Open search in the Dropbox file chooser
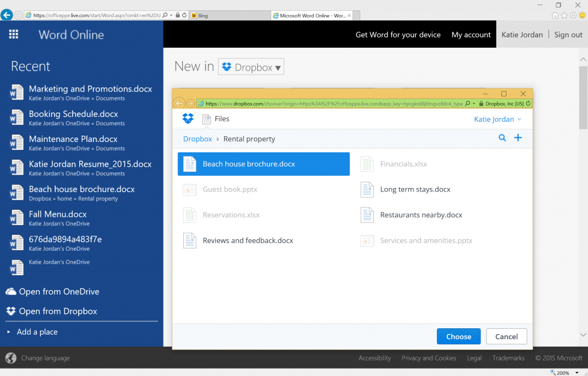 click(x=502, y=139)
